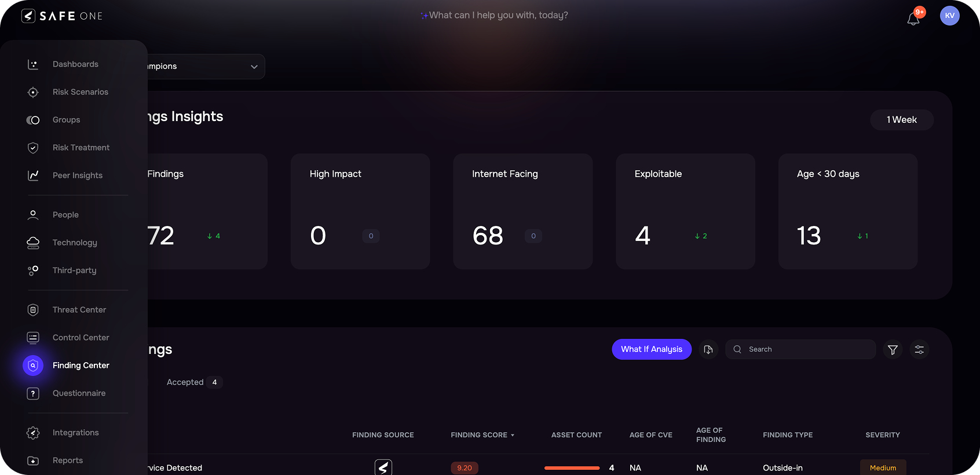Open the filter funnel icon
Viewport: 980px width, 475px height.
pos(893,349)
